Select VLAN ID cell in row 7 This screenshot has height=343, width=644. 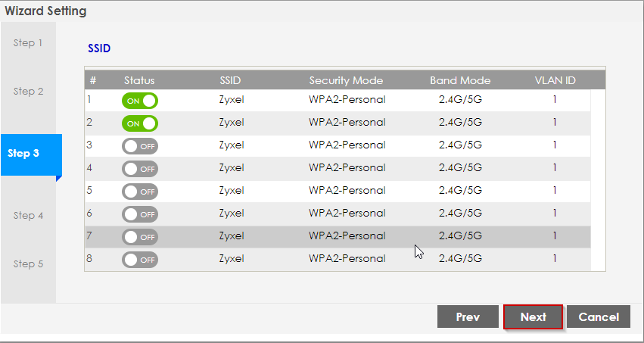(554, 236)
